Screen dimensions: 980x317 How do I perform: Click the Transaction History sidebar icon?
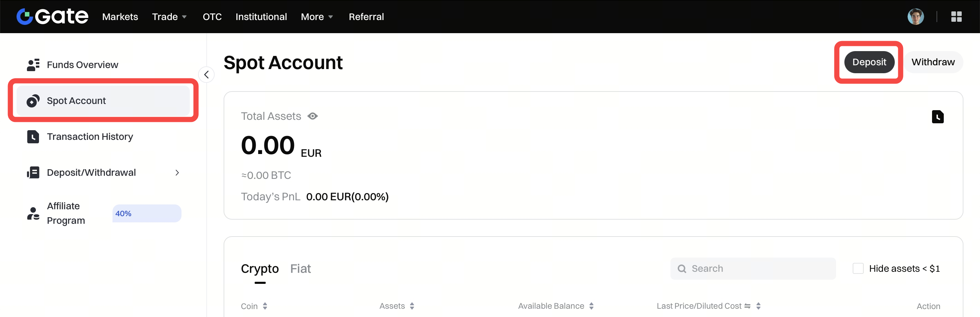(x=33, y=137)
